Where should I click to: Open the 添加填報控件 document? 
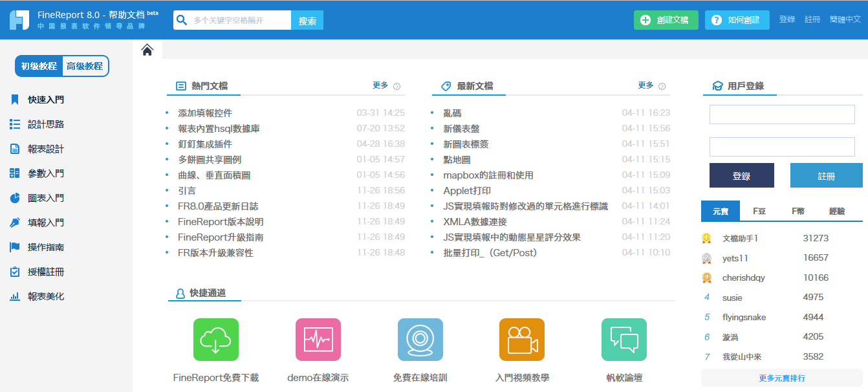[205, 113]
